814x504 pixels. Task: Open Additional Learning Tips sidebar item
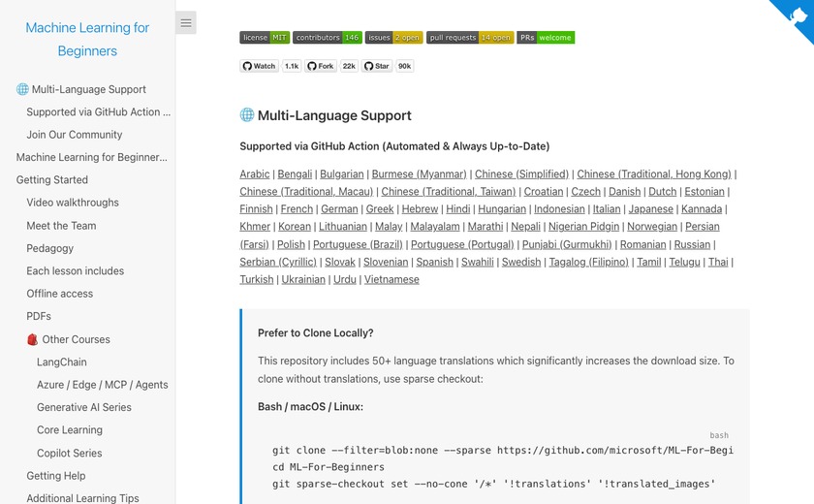[x=82, y=498]
